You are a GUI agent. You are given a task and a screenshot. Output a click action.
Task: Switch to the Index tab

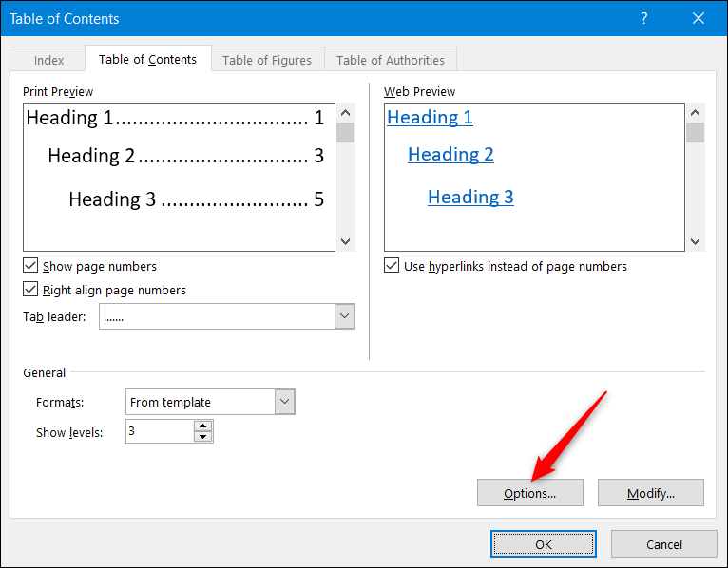tap(49, 60)
